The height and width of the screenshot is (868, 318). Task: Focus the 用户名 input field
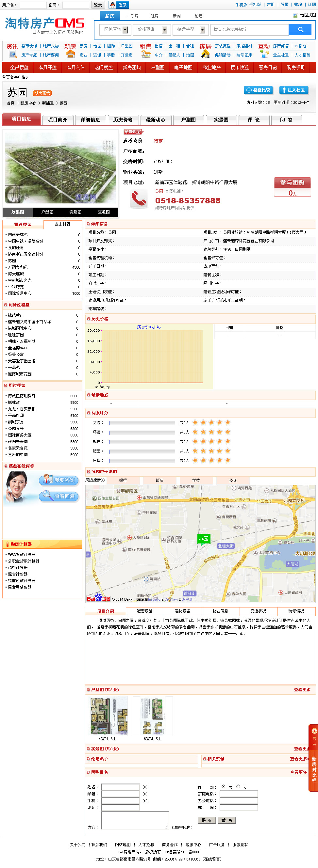pyautogui.click(x=33, y=5)
